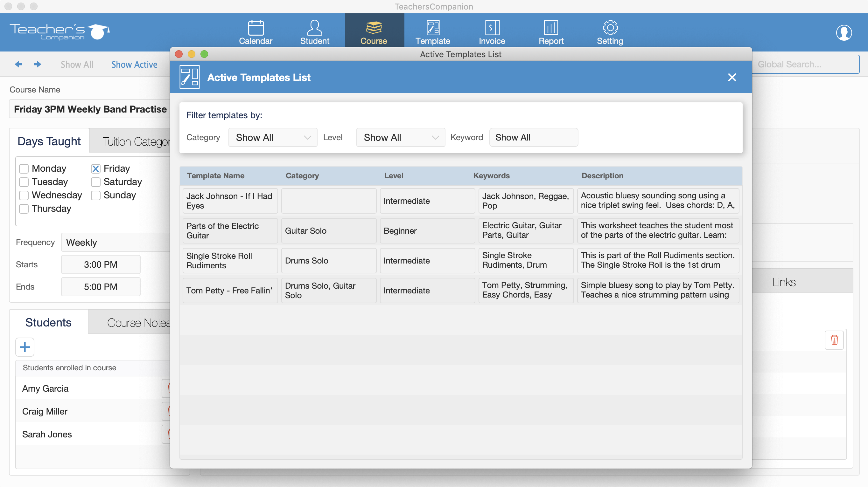Click the Show All courses link
The height and width of the screenshot is (487, 868).
pos(77,64)
